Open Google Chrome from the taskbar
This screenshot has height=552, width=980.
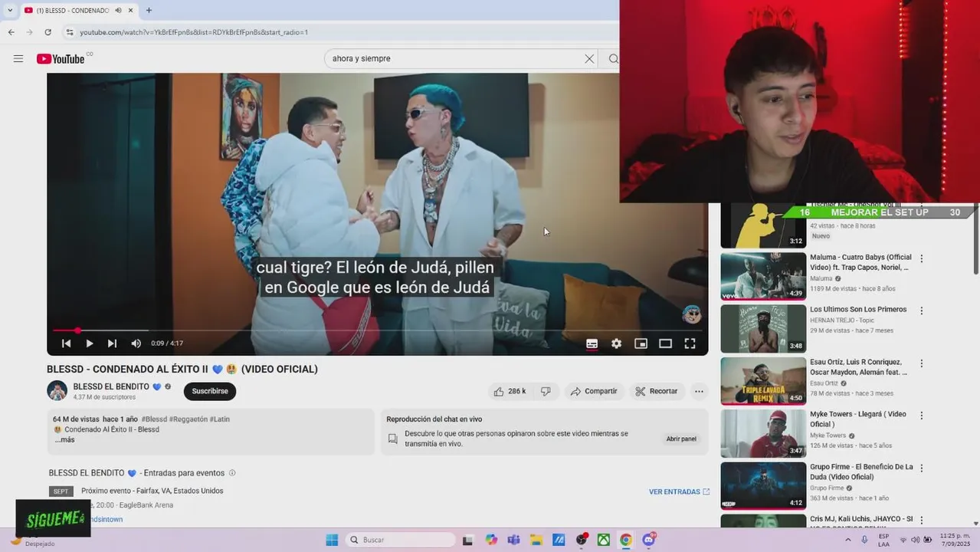click(626, 540)
